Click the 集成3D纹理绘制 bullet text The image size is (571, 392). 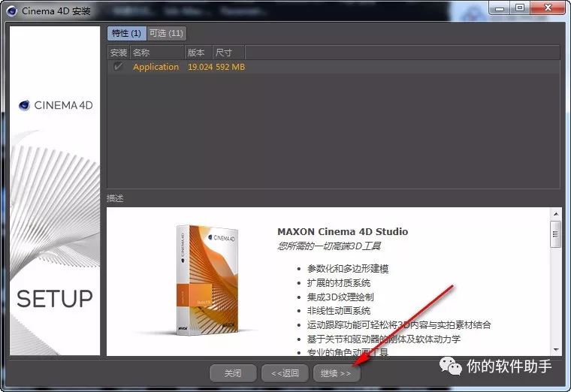click(x=340, y=297)
